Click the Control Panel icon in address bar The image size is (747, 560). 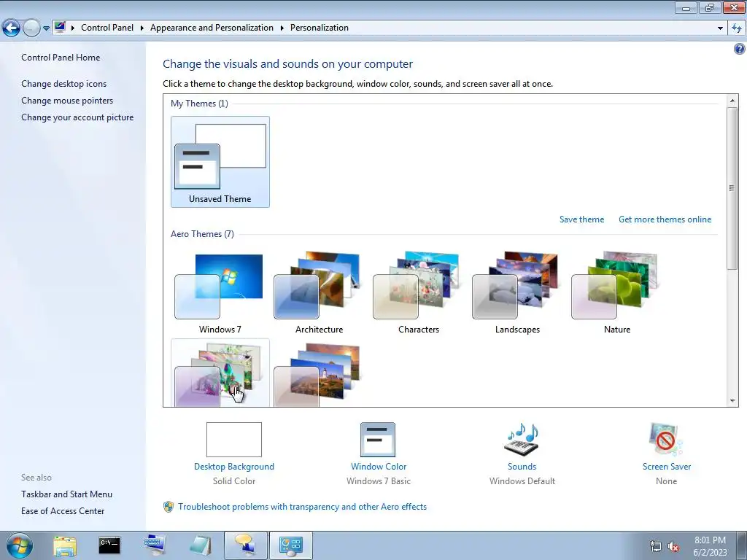pos(60,27)
